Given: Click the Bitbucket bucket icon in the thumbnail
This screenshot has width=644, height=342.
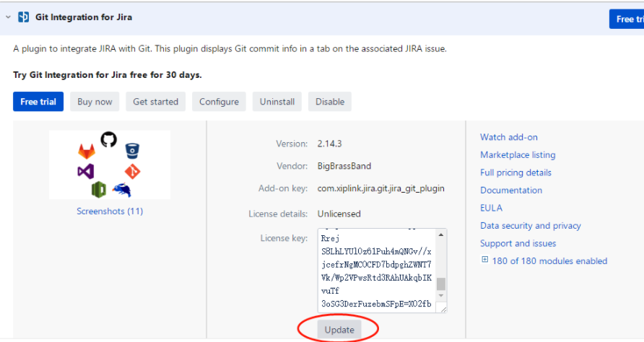Looking at the screenshot, I should point(132,151).
